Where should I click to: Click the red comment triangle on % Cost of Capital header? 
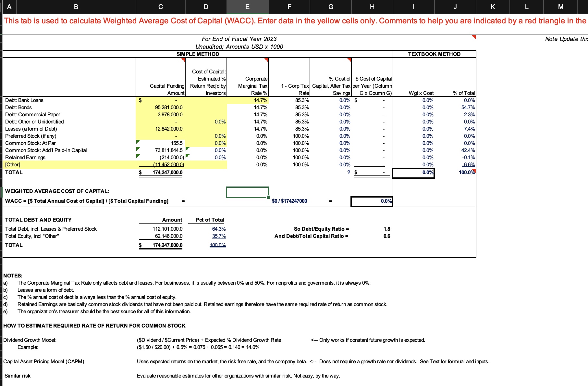click(350, 59)
